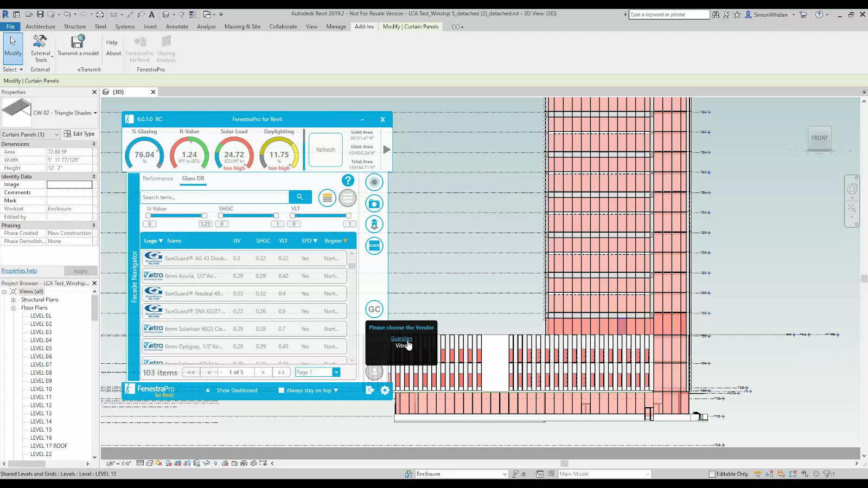Click the filter sliders round button

coord(347,198)
